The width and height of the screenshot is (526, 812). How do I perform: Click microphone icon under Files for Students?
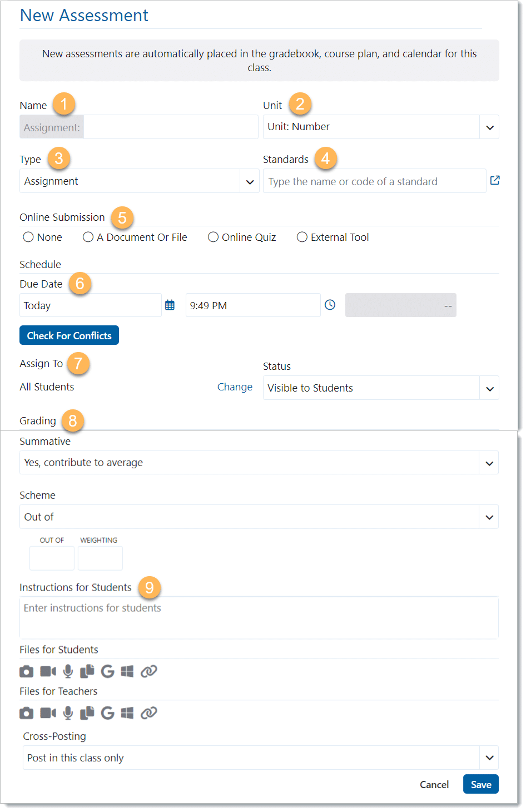(68, 672)
